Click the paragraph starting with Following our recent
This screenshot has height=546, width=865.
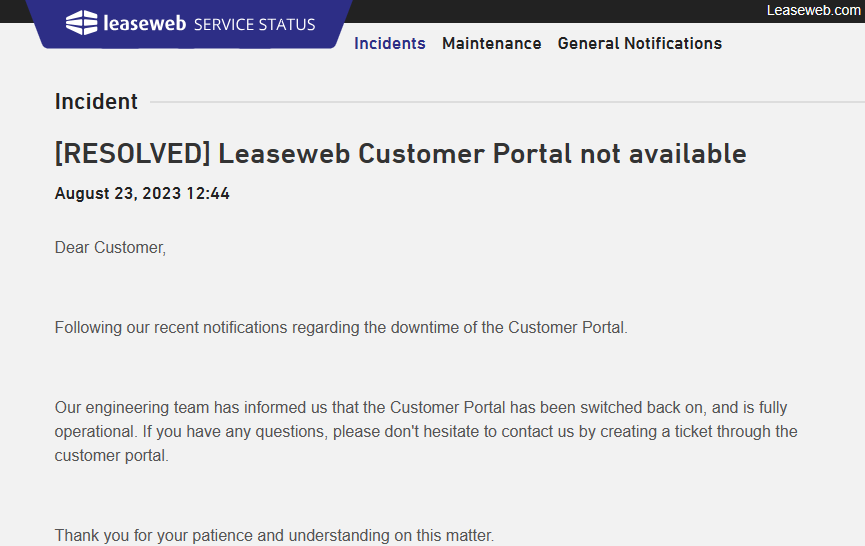(341, 328)
